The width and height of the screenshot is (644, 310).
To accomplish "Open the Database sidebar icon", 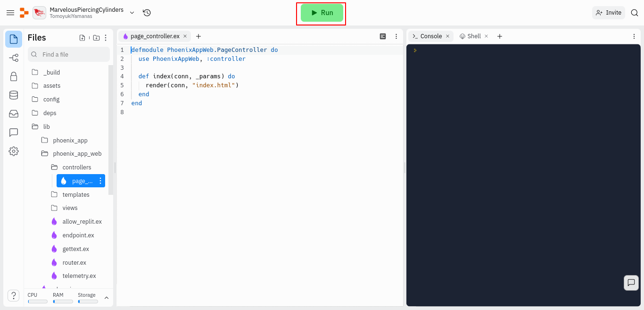I will [14, 95].
